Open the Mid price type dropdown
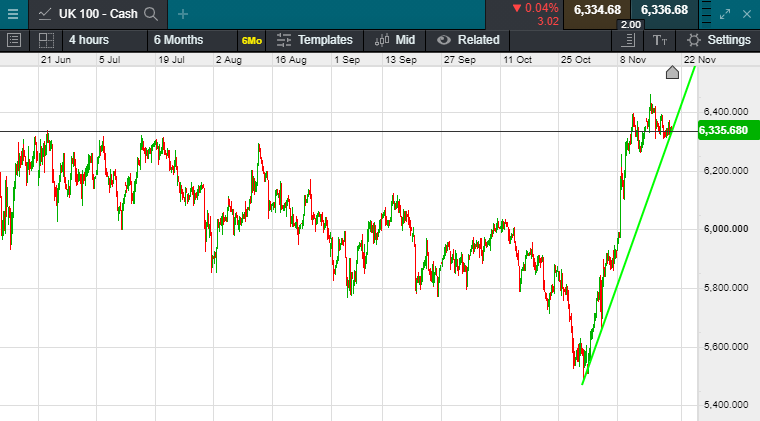 coord(395,40)
